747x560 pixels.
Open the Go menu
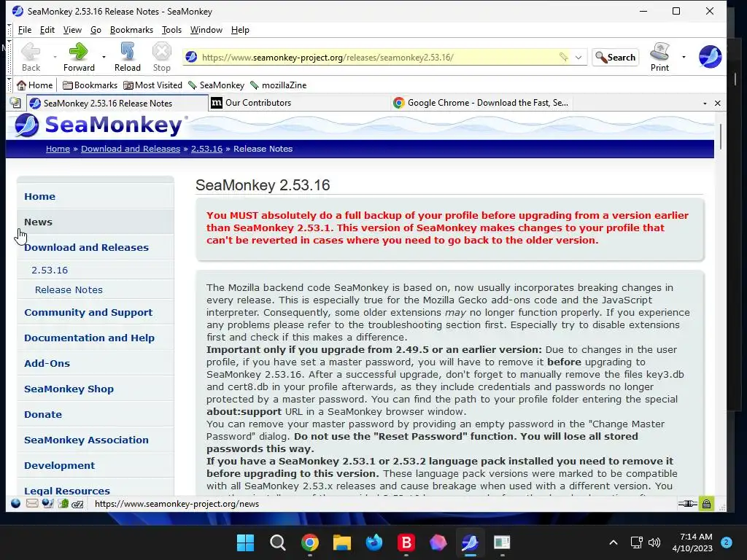(x=96, y=30)
